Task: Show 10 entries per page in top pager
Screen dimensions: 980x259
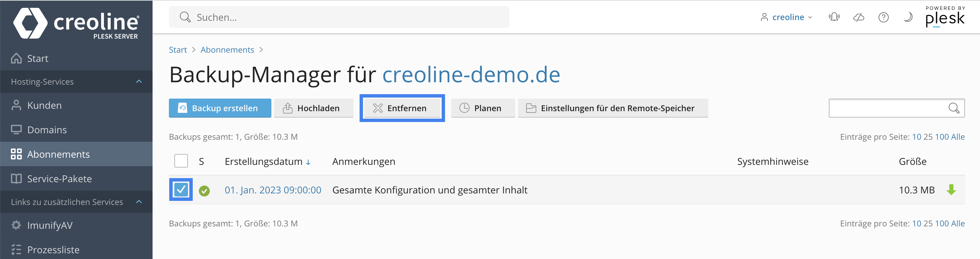Action: [x=916, y=137]
